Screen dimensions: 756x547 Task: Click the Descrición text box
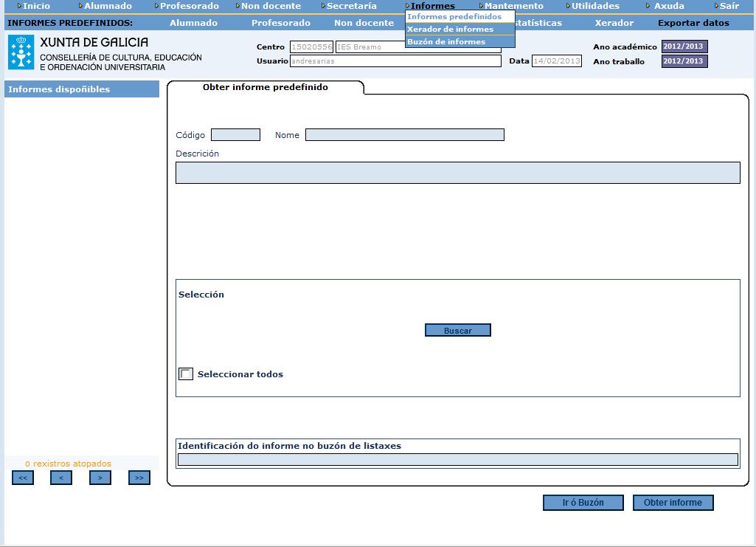(457, 172)
